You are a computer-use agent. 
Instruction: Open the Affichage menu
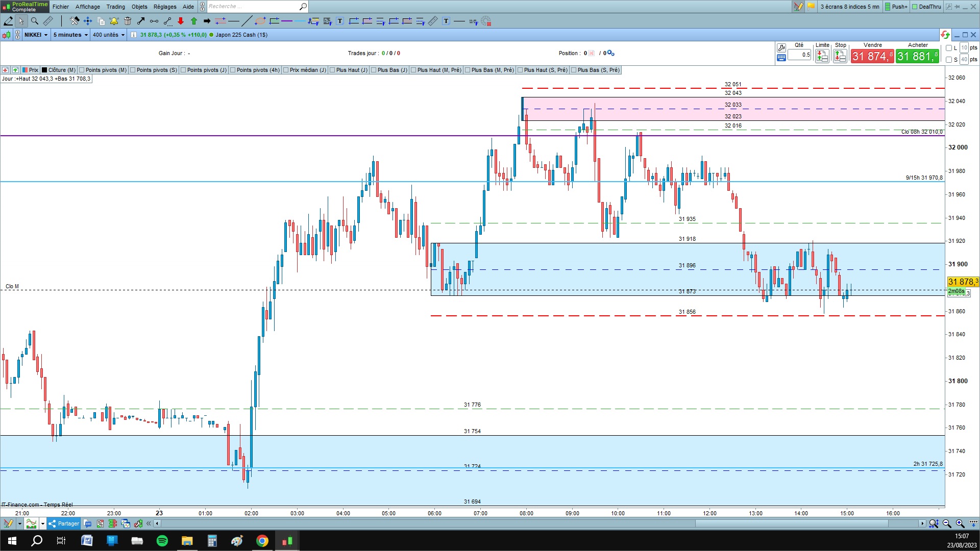(x=88, y=7)
